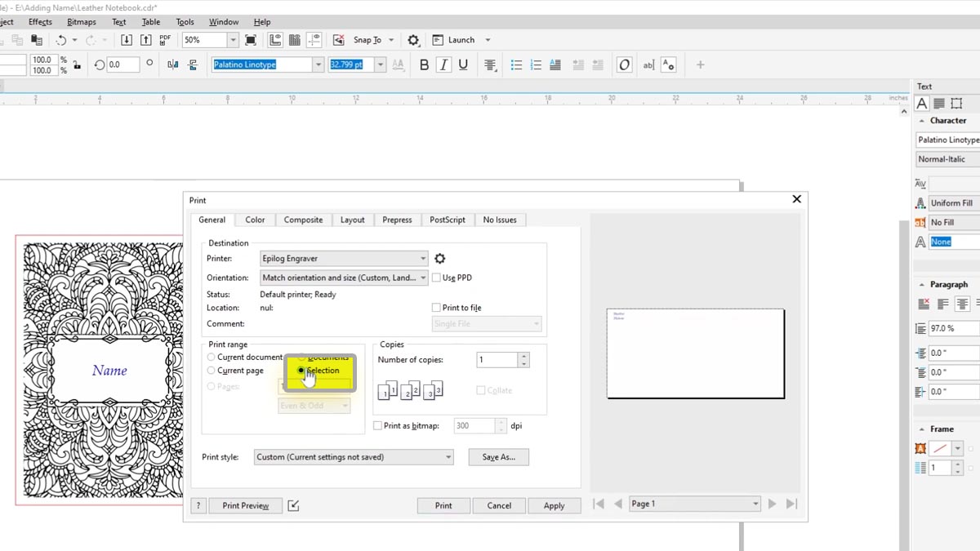Enable the Print to file checkbox
The height and width of the screenshot is (551, 980).
[x=436, y=308]
